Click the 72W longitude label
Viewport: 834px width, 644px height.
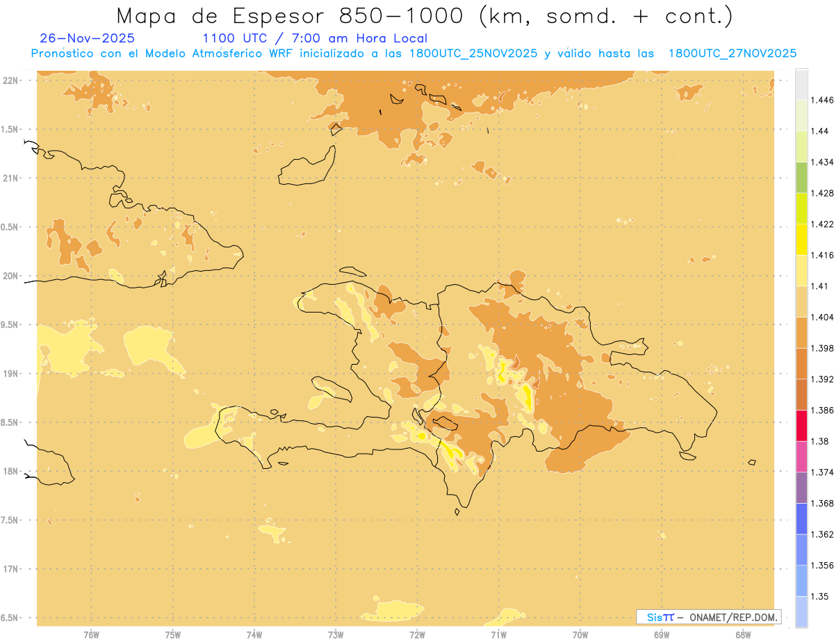pos(417,635)
